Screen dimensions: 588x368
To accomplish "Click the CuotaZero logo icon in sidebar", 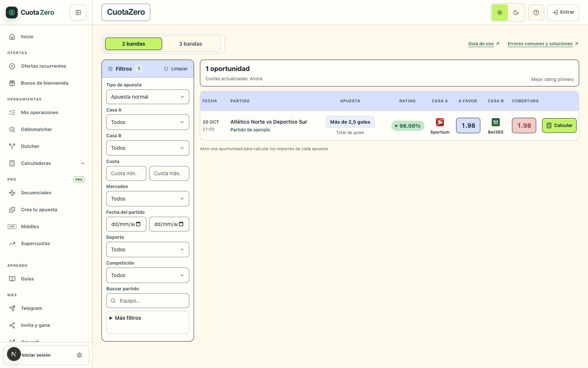I will tap(12, 13).
